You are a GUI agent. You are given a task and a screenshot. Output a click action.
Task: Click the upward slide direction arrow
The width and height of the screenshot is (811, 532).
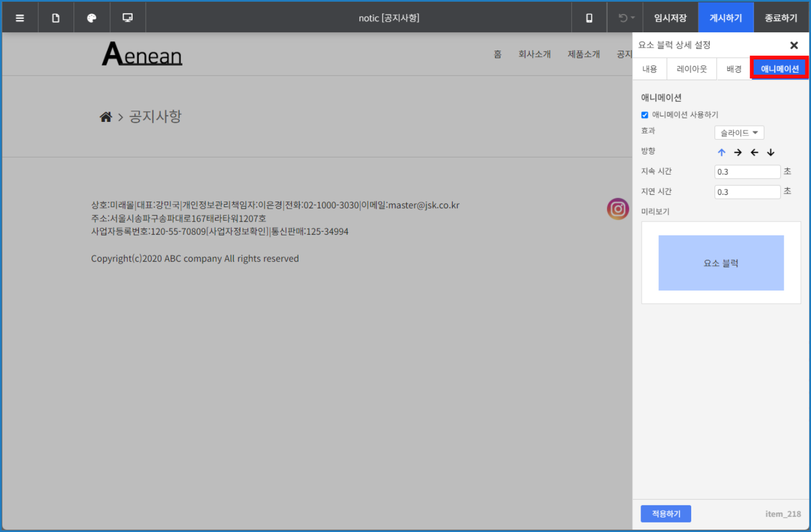tap(721, 152)
